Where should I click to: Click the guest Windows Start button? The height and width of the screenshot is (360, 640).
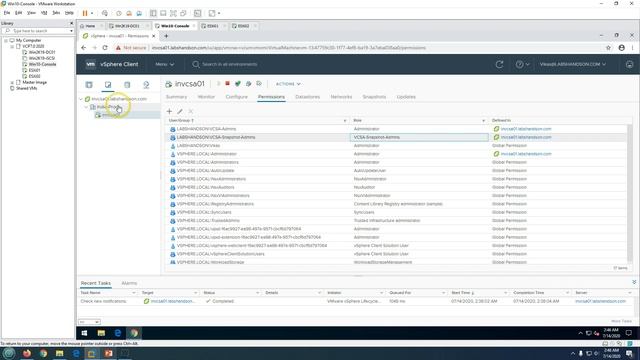point(84,333)
